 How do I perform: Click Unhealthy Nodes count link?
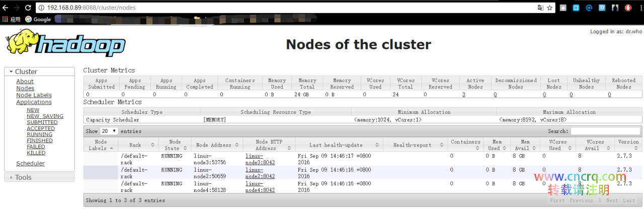[571, 94]
